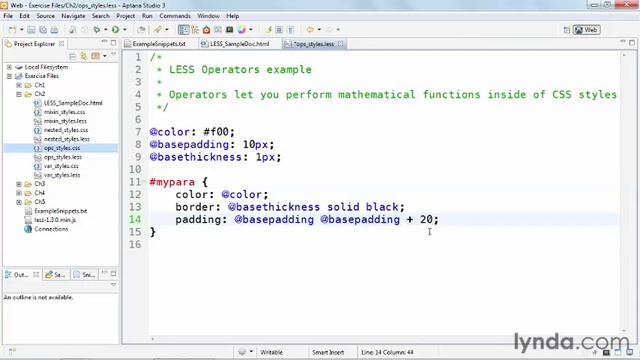This screenshot has height=360, width=640.
Task: Open the New file dropdown arrow
Action: click(22, 30)
